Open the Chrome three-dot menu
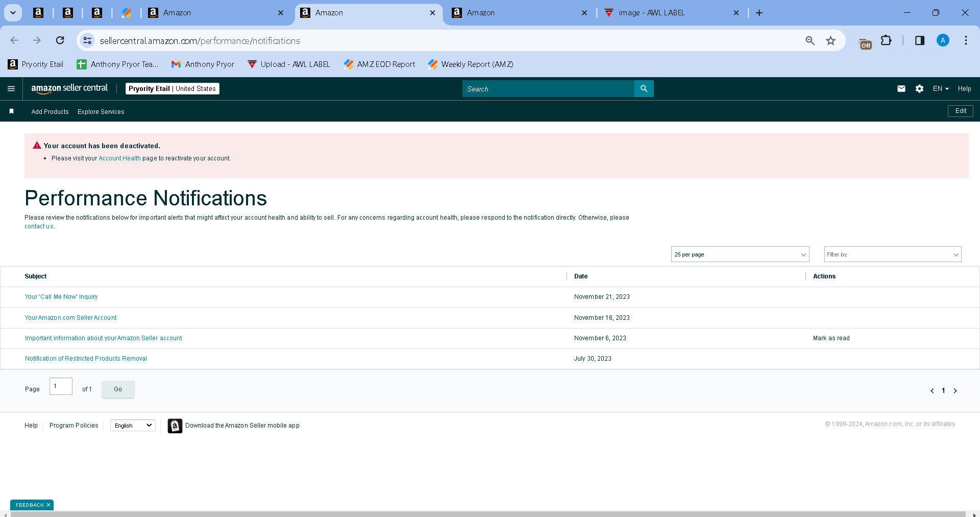Screen dimensions: 980x517 coord(966,40)
